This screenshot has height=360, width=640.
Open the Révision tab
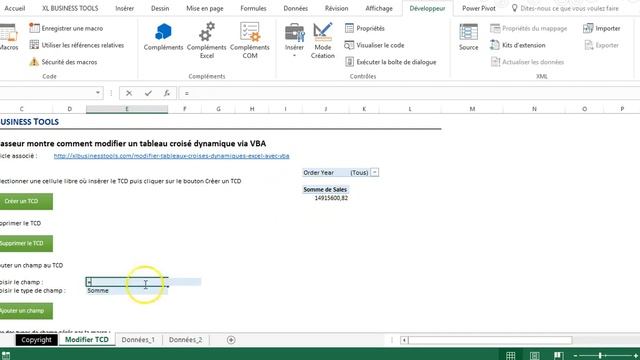pos(336,8)
